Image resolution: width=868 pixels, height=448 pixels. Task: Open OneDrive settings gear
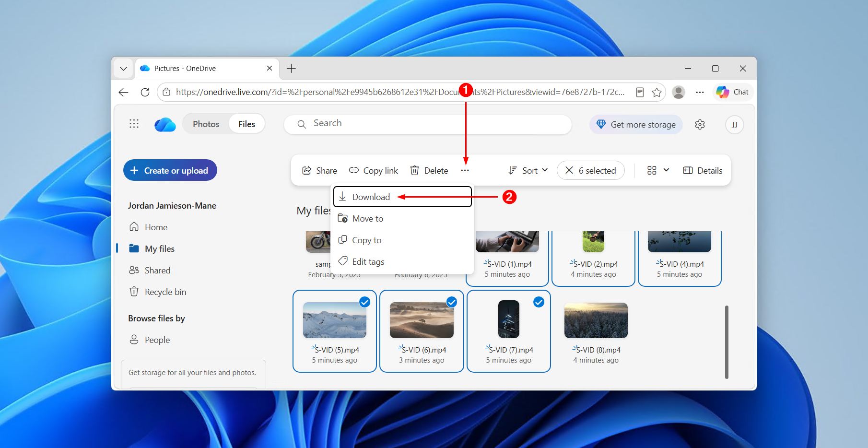[x=700, y=125]
